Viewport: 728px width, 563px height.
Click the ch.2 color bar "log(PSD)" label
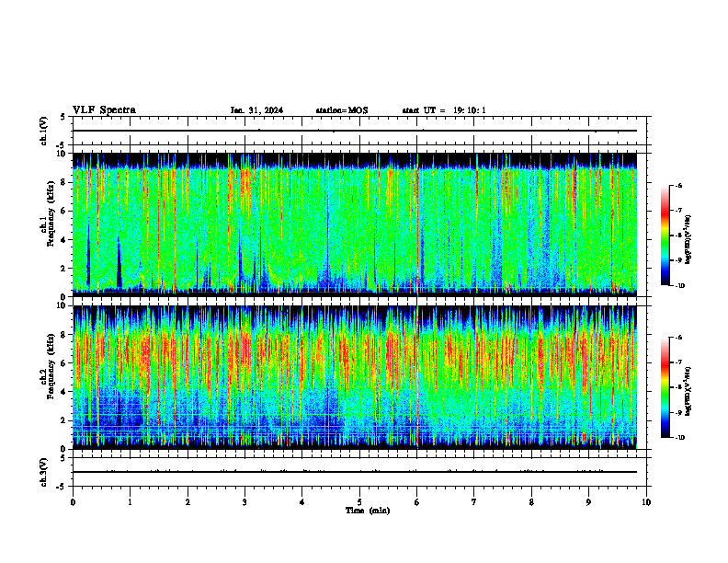(688, 391)
